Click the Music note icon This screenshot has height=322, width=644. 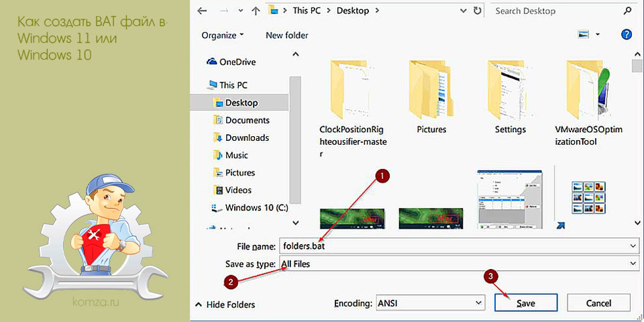point(218,155)
